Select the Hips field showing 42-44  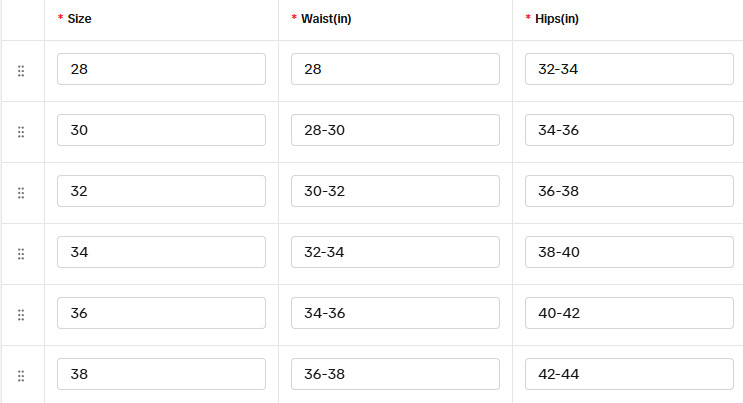pos(629,374)
